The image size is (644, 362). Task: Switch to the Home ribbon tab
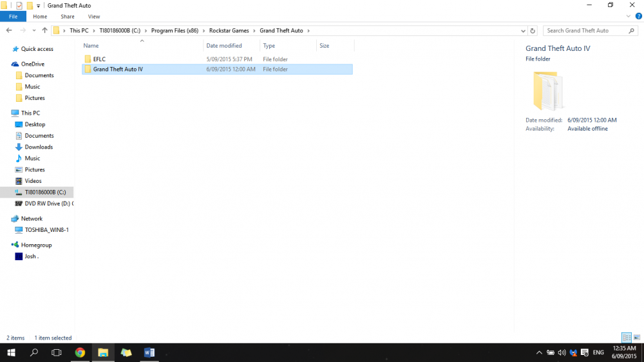pyautogui.click(x=40, y=17)
